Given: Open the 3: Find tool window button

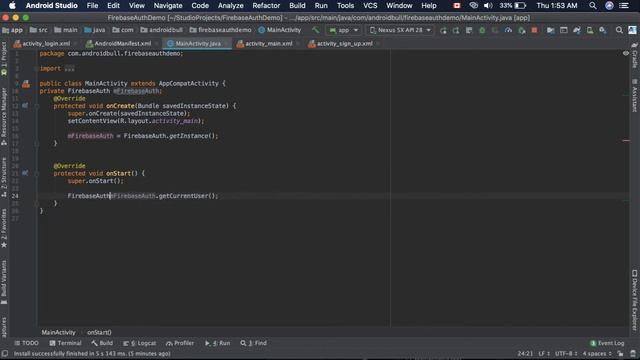Looking at the screenshot, I should [x=253, y=343].
